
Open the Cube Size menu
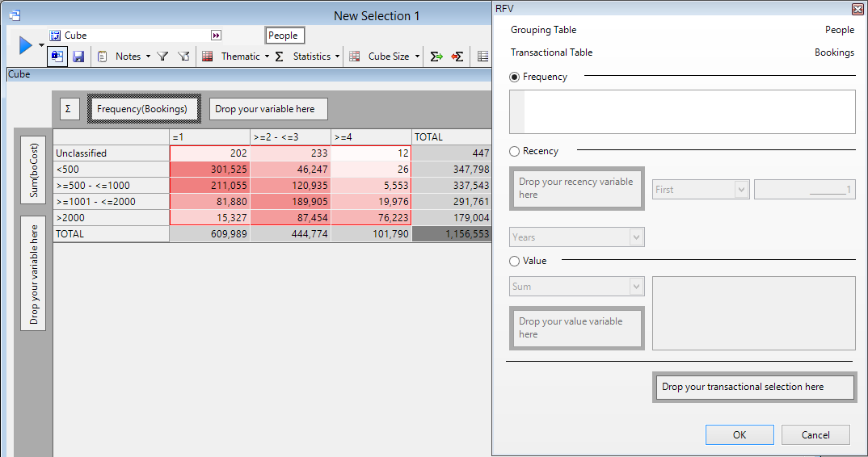click(x=389, y=57)
